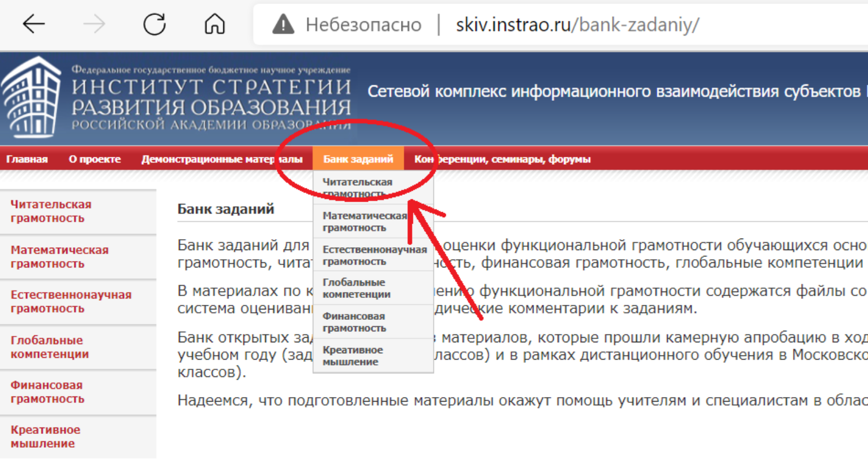Choose Креативное мышление from the dropdown

[x=352, y=356]
